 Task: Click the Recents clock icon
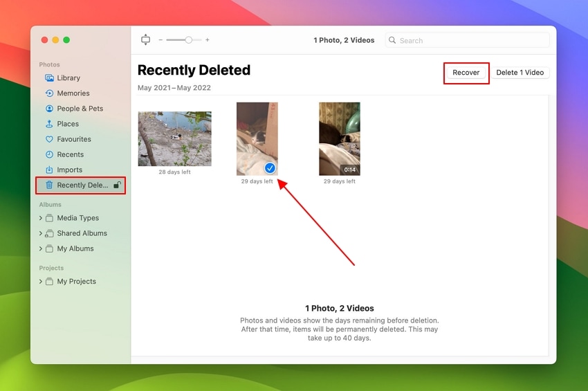click(49, 154)
